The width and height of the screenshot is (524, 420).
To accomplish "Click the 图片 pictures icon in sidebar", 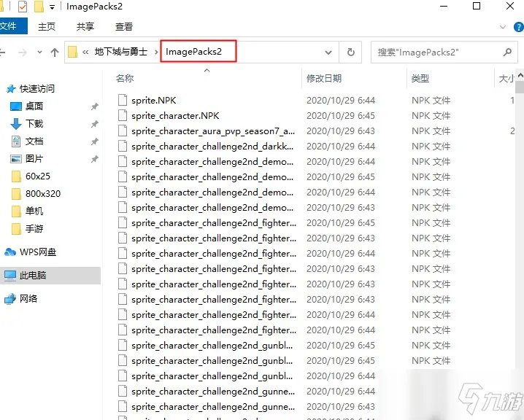I will click(16, 159).
